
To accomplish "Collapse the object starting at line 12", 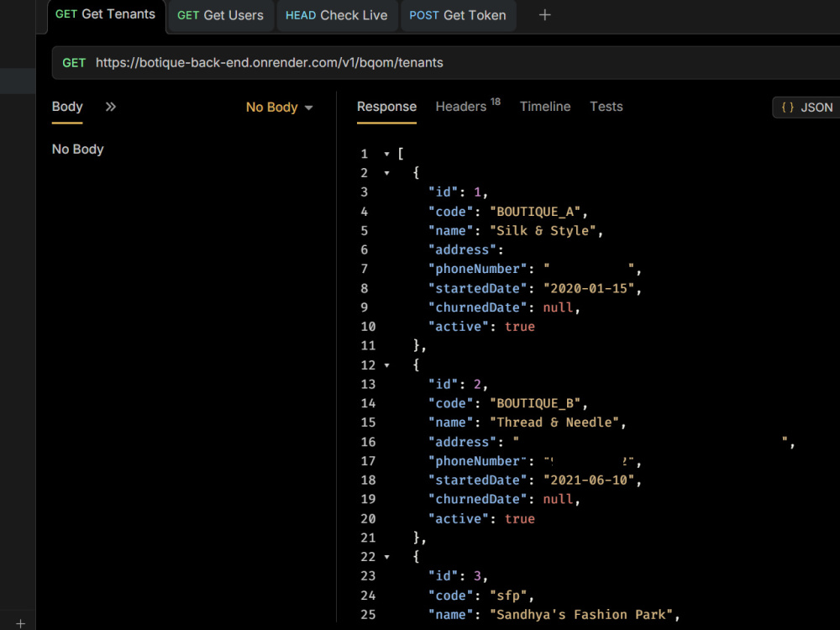I will 386,365.
